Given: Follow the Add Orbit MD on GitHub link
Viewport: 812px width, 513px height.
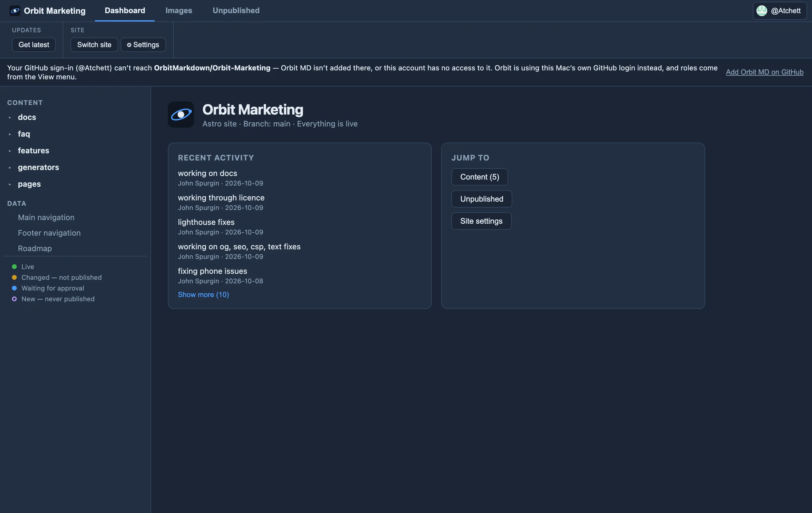Looking at the screenshot, I should [765, 72].
